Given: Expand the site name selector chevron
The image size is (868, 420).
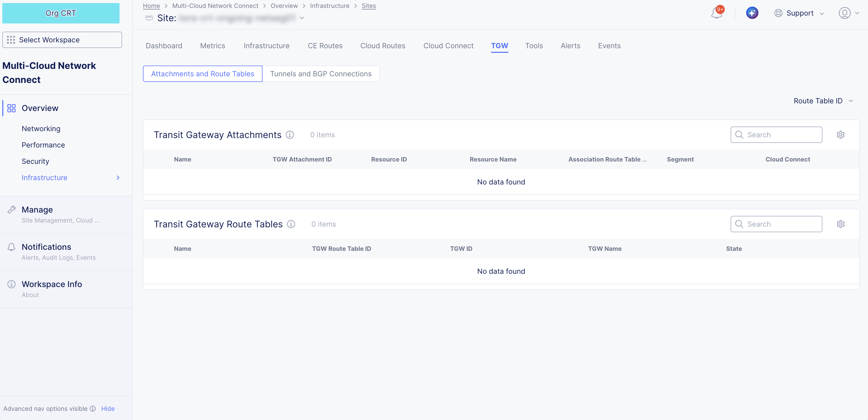Looking at the screenshot, I should [302, 18].
